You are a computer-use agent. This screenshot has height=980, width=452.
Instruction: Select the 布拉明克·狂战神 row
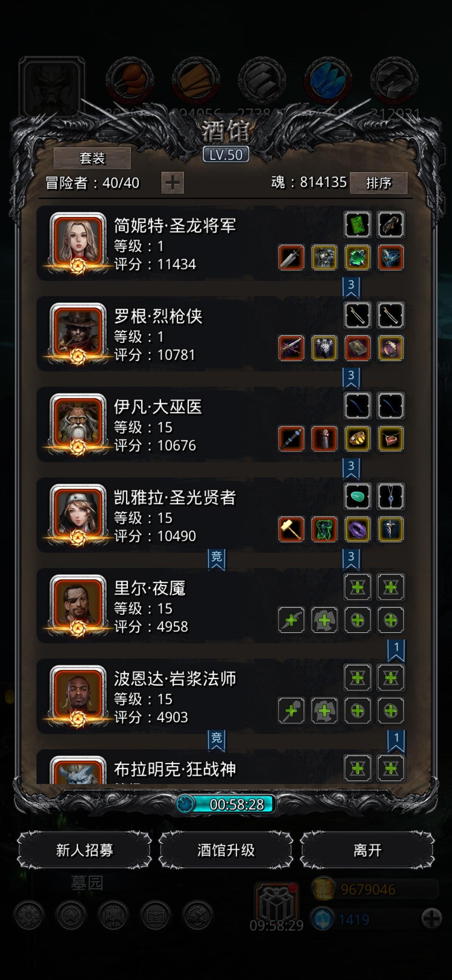221,766
